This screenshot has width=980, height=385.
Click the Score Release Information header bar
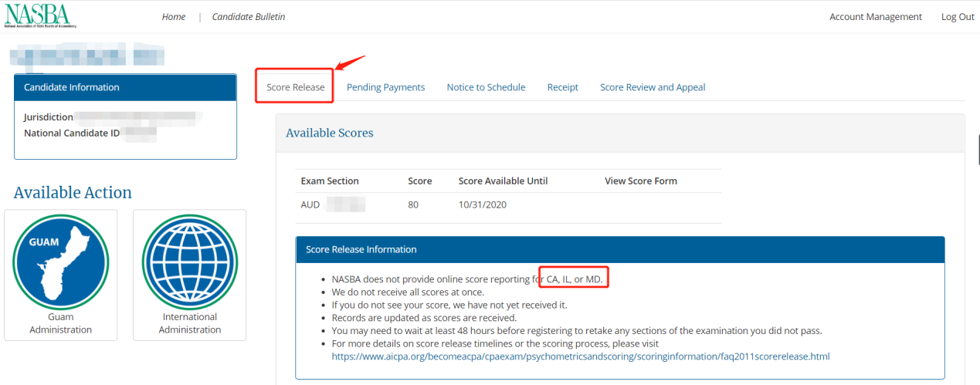tap(619, 250)
